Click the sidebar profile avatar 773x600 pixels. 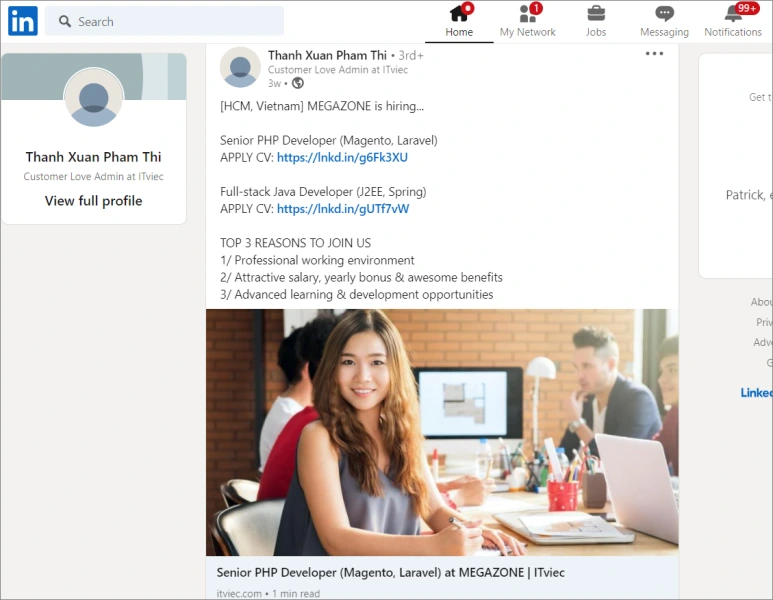tap(94, 97)
